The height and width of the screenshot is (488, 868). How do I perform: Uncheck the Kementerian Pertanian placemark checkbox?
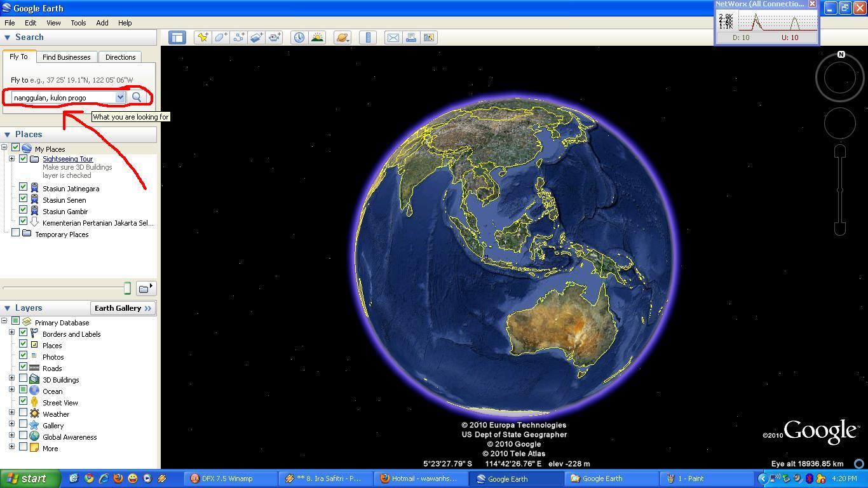point(24,222)
